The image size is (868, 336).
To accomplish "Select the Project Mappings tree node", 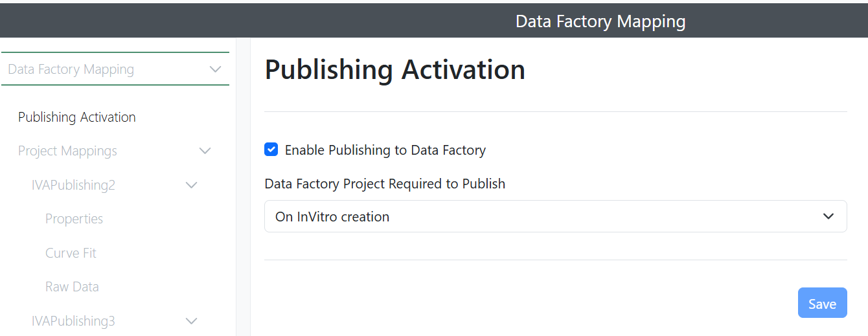I will pyautogui.click(x=67, y=151).
